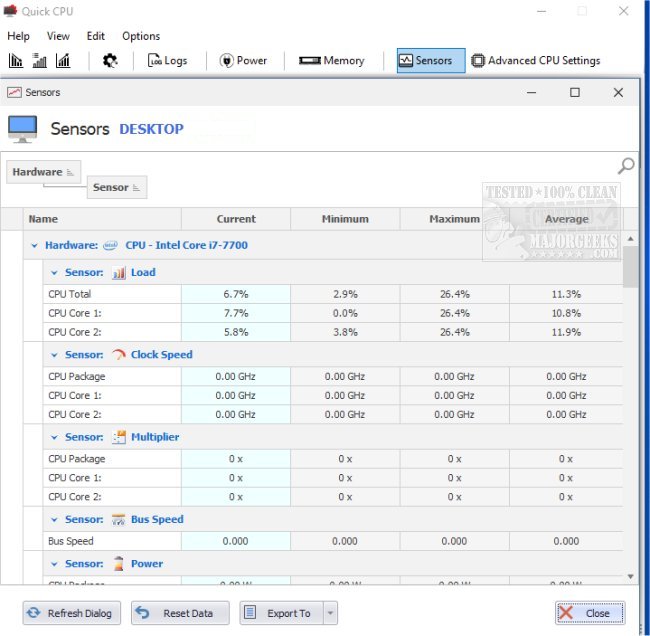The width and height of the screenshot is (650, 636).
Task: Select CPU Package under Clock Speed
Action: click(333, 376)
